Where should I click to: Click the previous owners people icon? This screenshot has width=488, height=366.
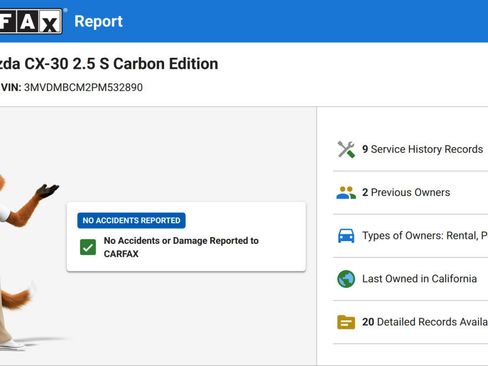pyautogui.click(x=346, y=193)
